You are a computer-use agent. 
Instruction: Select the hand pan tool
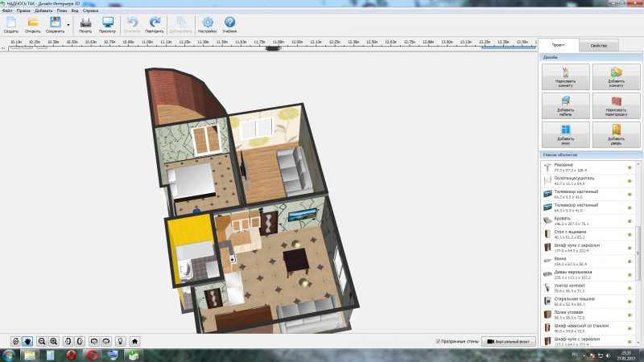(x=27, y=341)
